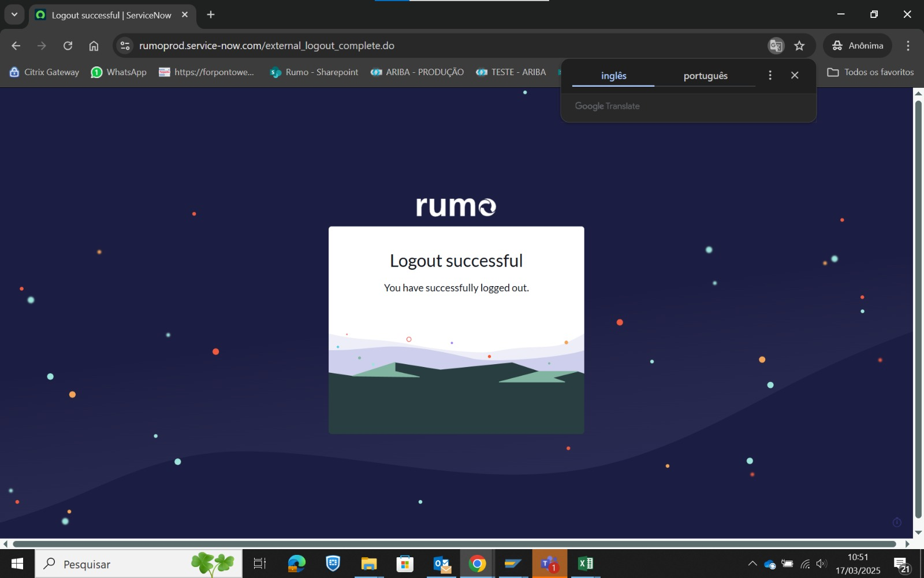Click the 'You have successfully logged out.' message

coord(456,288)
